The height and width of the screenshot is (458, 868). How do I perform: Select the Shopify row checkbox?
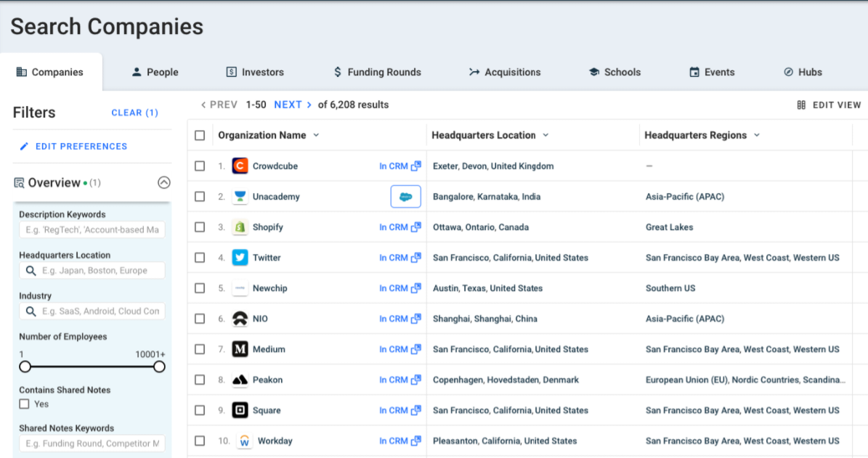[x=200, y=227]
